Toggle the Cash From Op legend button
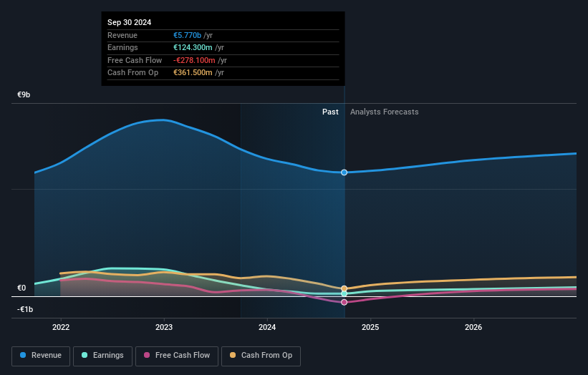Image resolution: width=588 pixels, height=375 pixels. click(x=261, y=356)
